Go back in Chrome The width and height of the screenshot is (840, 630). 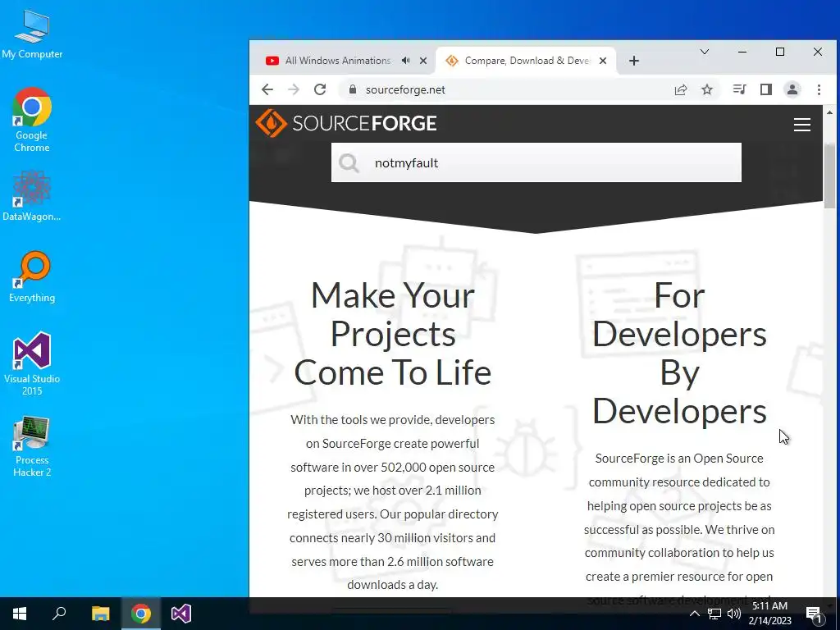(267, 89)
